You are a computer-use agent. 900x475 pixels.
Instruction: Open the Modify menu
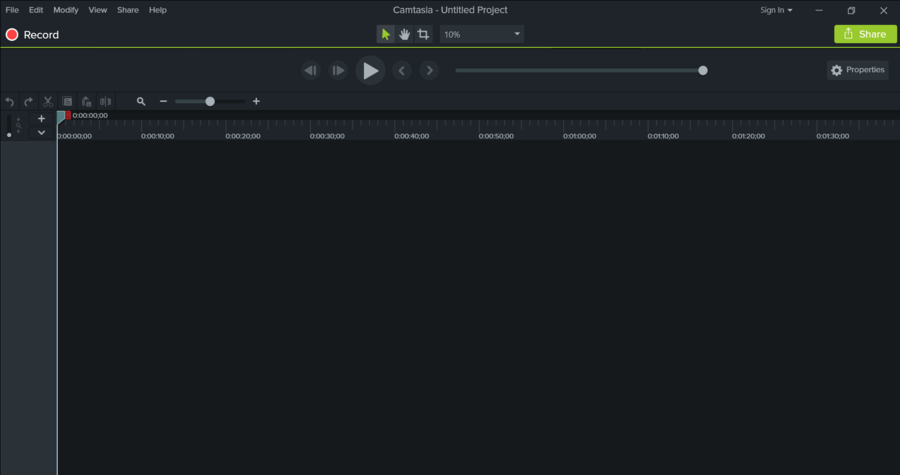click(66, 10)
